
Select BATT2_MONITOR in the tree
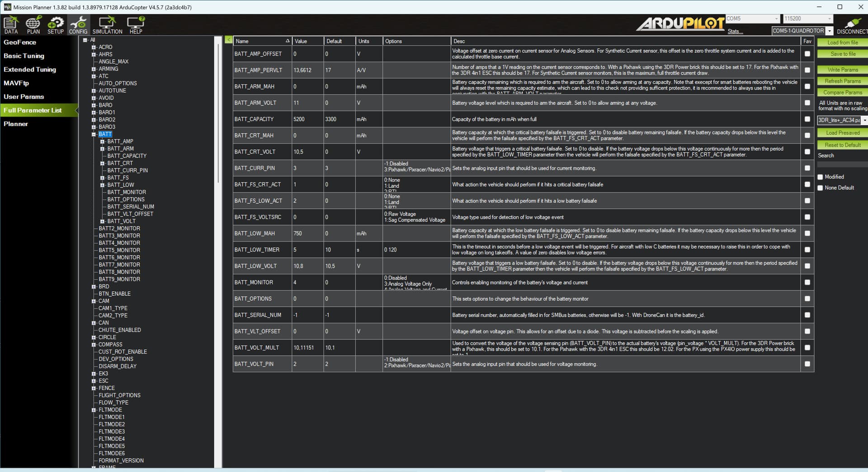click(x=119, y=229)
